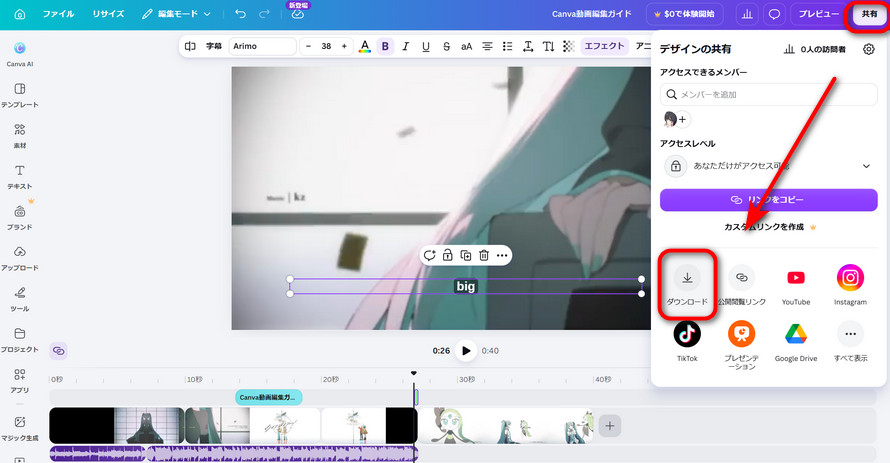
Task: Lock element from floating toolbar
Action: coord(447,255)
